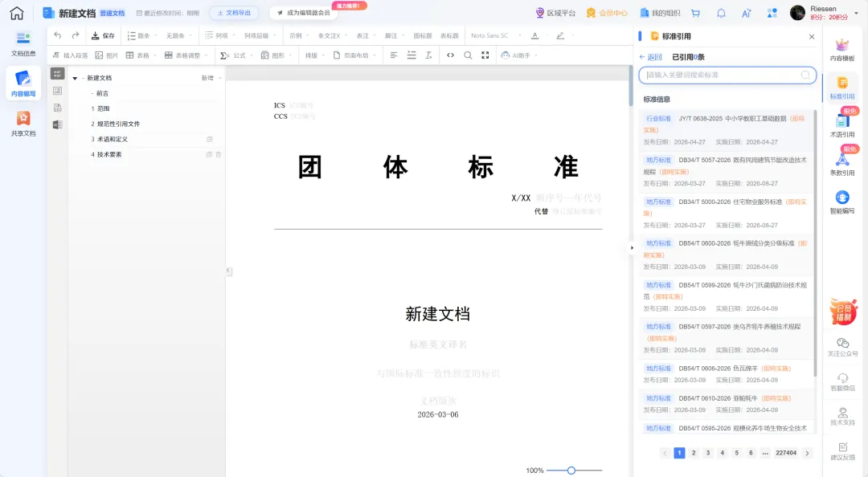Enter fullscreen mode via toolbar icon
The image size is (868, 477).
pyautogui.click(x=485, y=55)
